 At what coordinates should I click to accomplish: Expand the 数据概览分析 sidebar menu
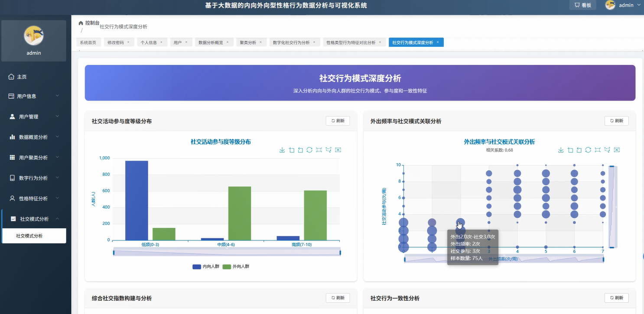[34, 137]
